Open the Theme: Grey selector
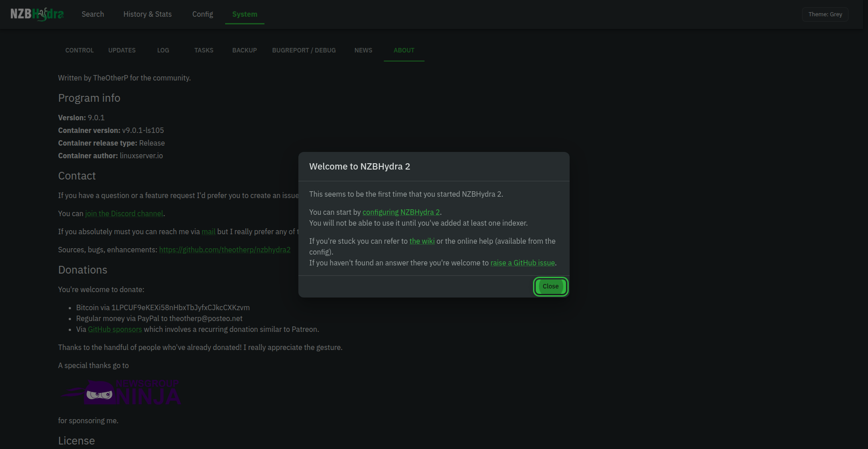The width and height of the screenshot is (868, 449). pos(825,14)
